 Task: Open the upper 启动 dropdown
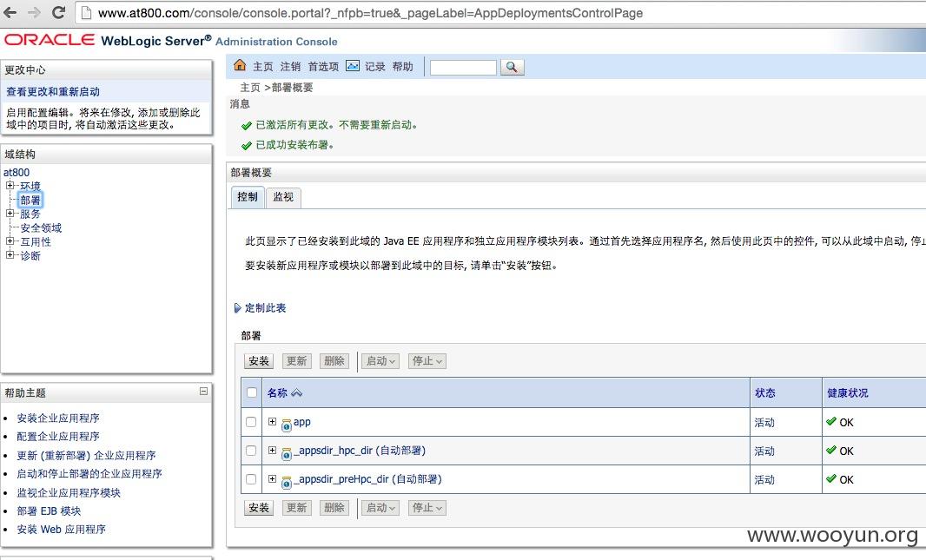pyautogui.click(x=380, y=361)
